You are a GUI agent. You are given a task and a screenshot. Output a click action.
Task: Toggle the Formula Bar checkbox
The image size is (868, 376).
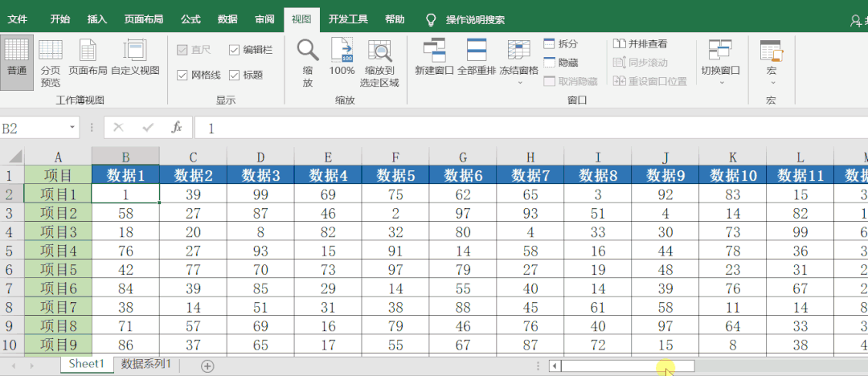click(x=234, y=50)
